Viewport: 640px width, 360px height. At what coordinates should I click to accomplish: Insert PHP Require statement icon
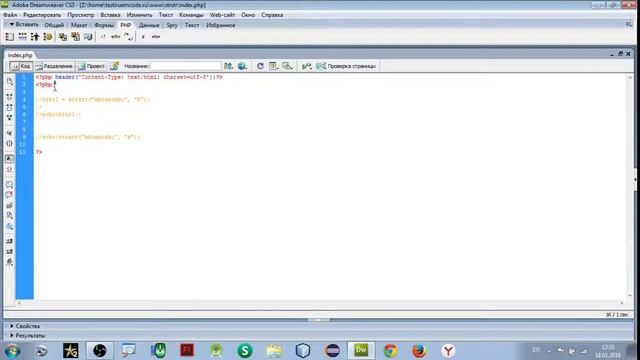[x=76, y=37]
